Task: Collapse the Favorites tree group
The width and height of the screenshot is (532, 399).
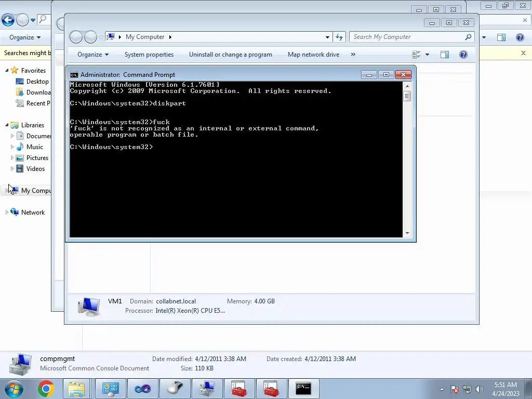Action: pos(7,70)
